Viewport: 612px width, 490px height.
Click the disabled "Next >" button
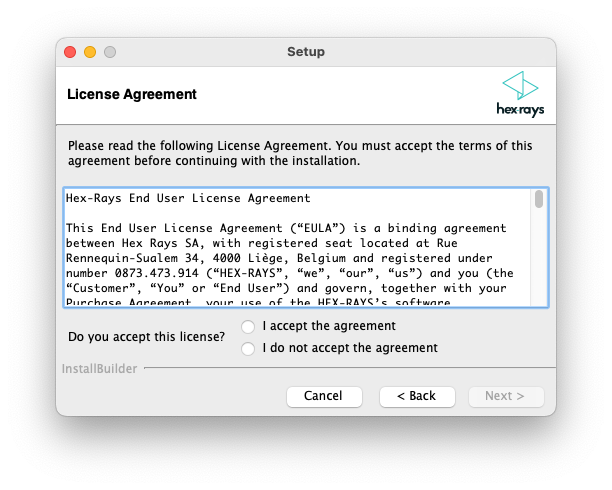click(505, 396)
